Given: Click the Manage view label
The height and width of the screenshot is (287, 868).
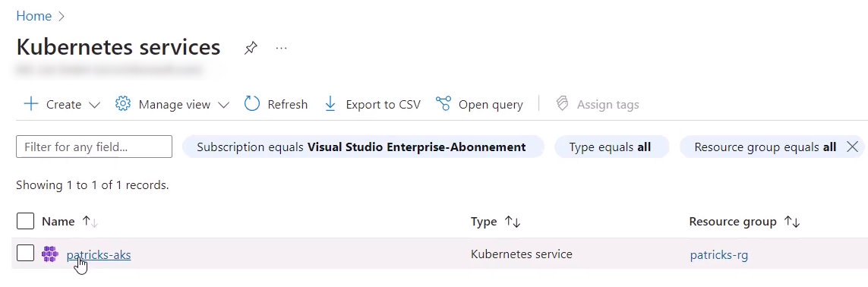Looking at the screenshot, I should (175, 105).
